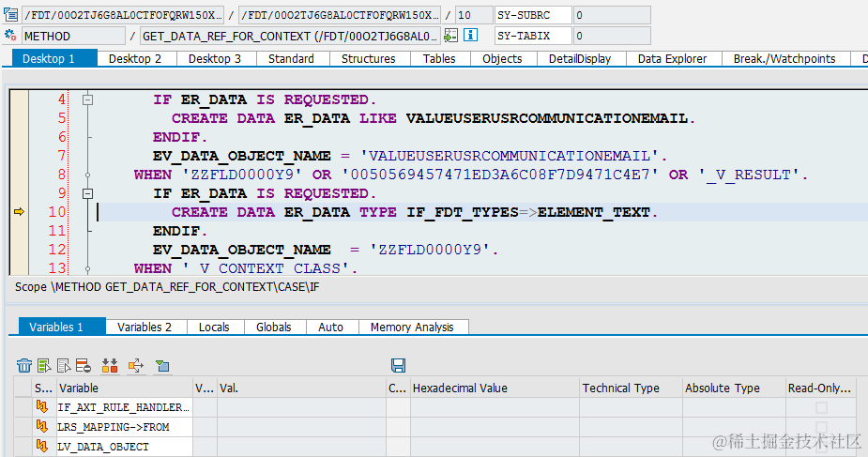868x457 pixels.
Task: Open the Locals tab
Action: point(215,327)
